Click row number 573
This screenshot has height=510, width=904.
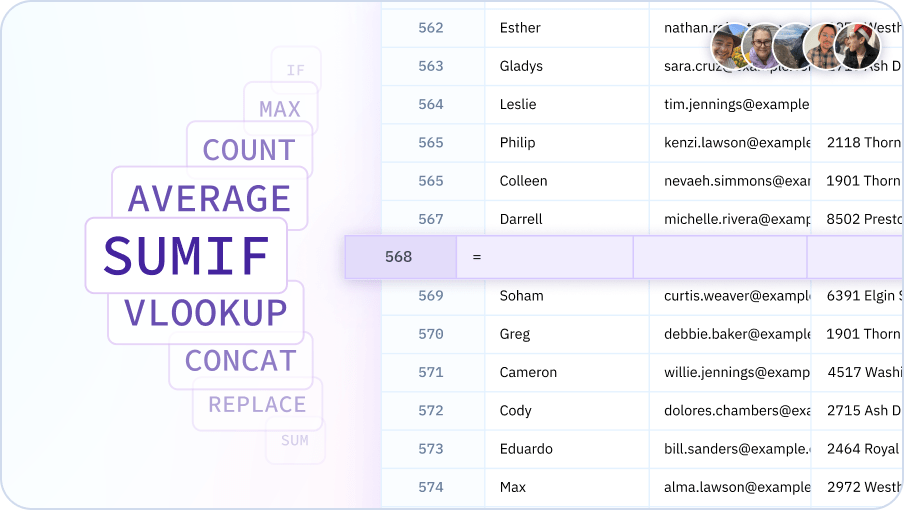(431, 449)
